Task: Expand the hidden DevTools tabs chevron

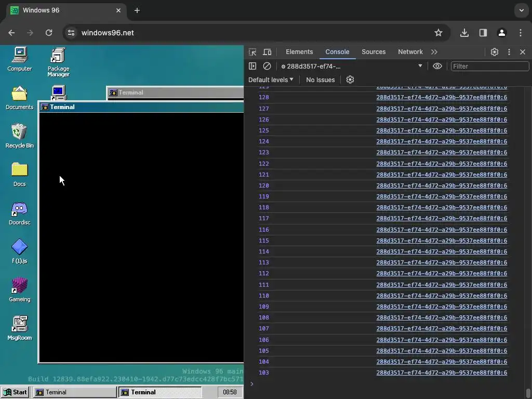Action: [x=434, y=52]
